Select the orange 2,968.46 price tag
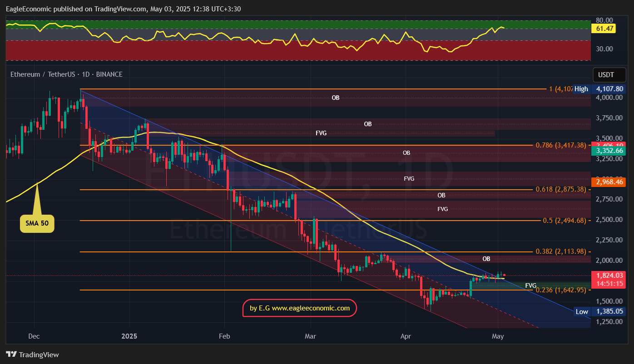634x364 pixels. (x=609, y=182)
